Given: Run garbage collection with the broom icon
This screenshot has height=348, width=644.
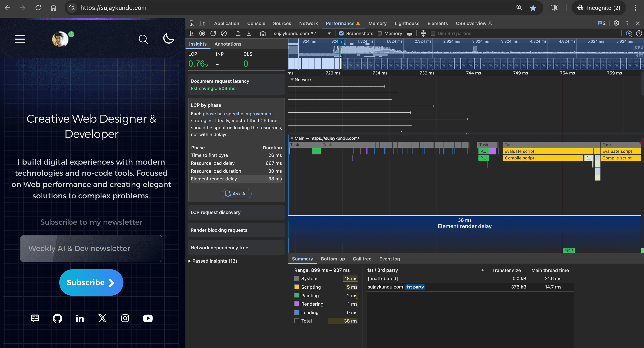Looking at the screenshot, I should click(409, 33).
